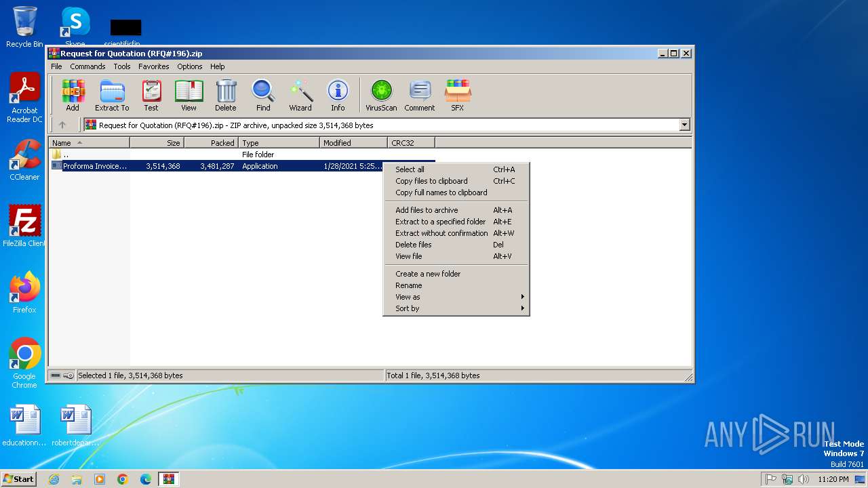Click the Action Center flag icon
Viewport: 868px width, 488px height.
(771, 479)
